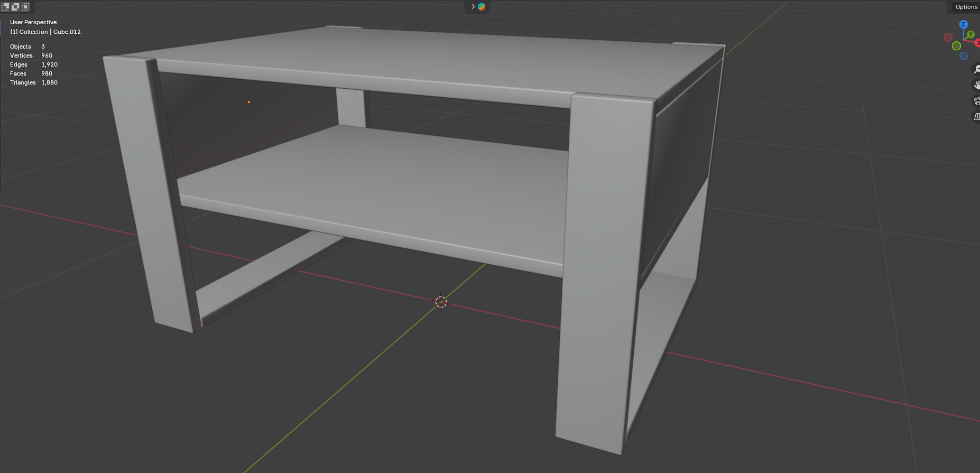This screenshot has width=980, height=473.
Task: Click the colorful hexagon addon icon
Action: pyautogui.click(x=482, y=7)
